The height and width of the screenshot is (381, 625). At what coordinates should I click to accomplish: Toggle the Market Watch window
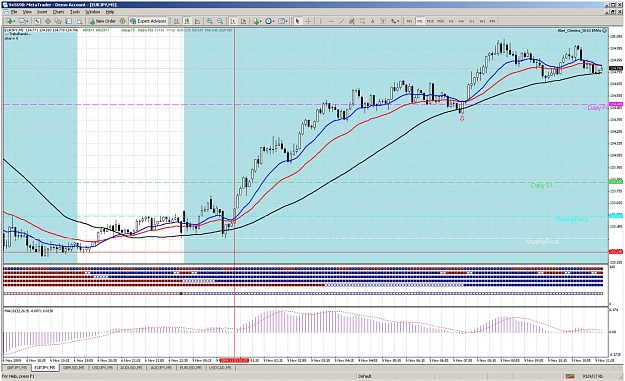(x=36, y=21)
